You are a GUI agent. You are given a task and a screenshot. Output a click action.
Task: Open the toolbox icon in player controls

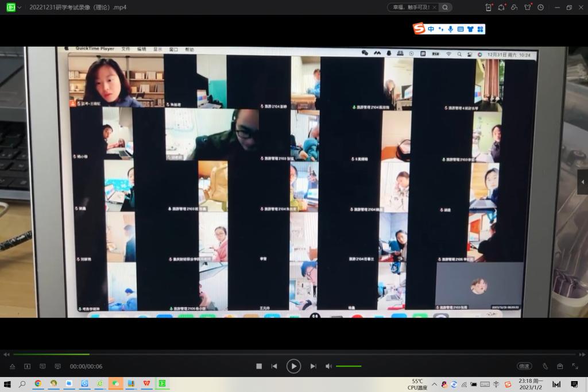click(x=560, y=366)
